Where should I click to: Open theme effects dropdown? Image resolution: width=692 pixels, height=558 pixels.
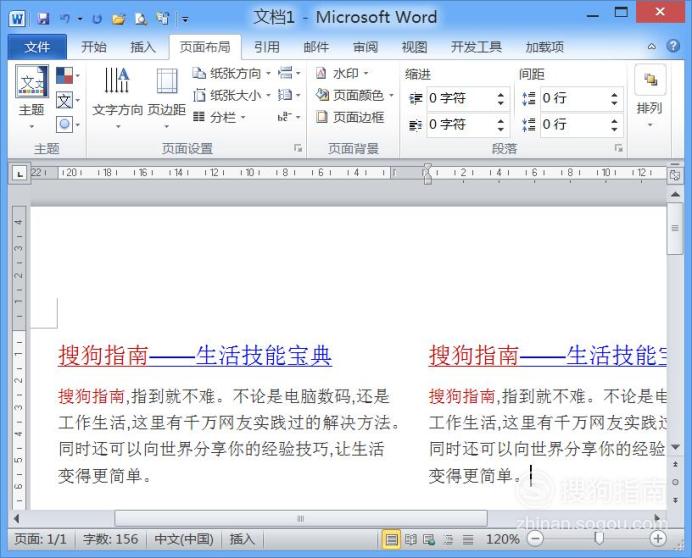[68, 124]
